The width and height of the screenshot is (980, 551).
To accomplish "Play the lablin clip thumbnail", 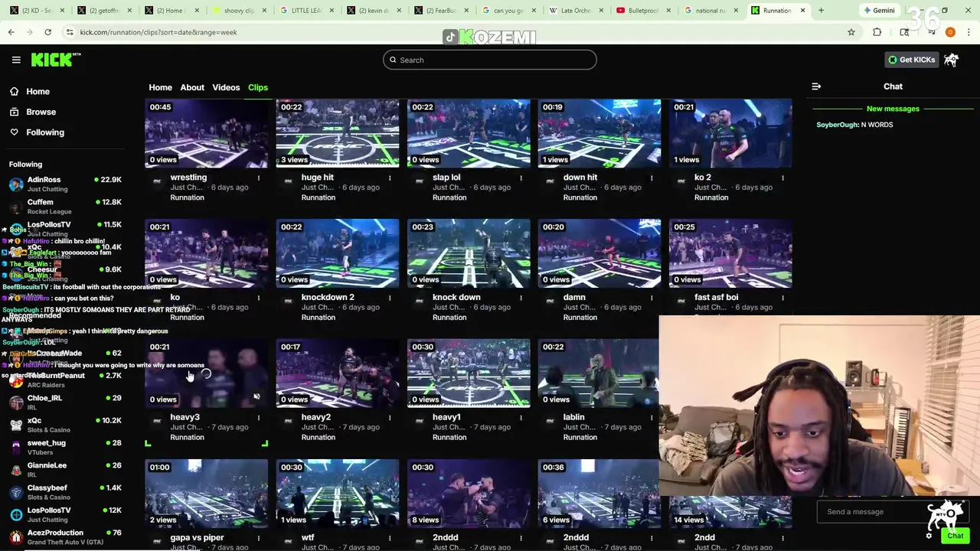I will [x=599, y=373].
